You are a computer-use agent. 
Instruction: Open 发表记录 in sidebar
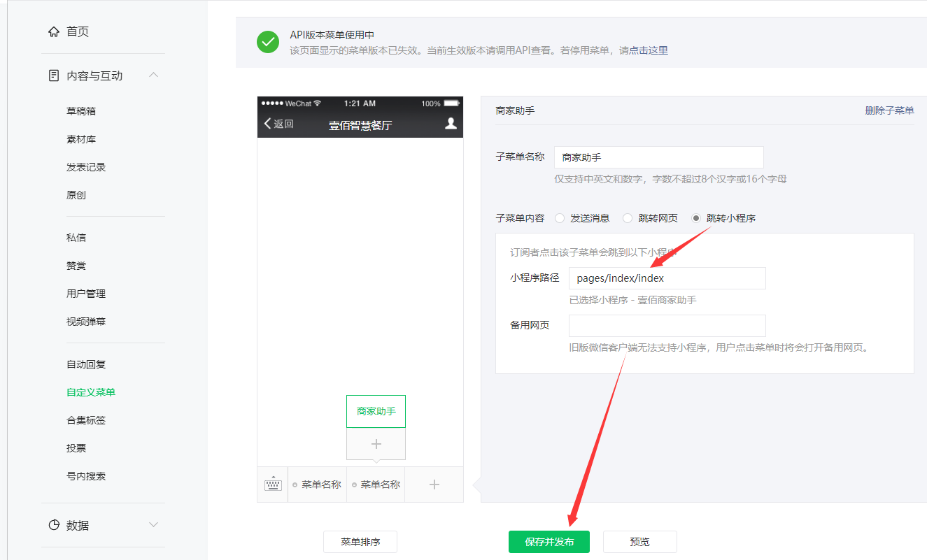tap(86, 167)
